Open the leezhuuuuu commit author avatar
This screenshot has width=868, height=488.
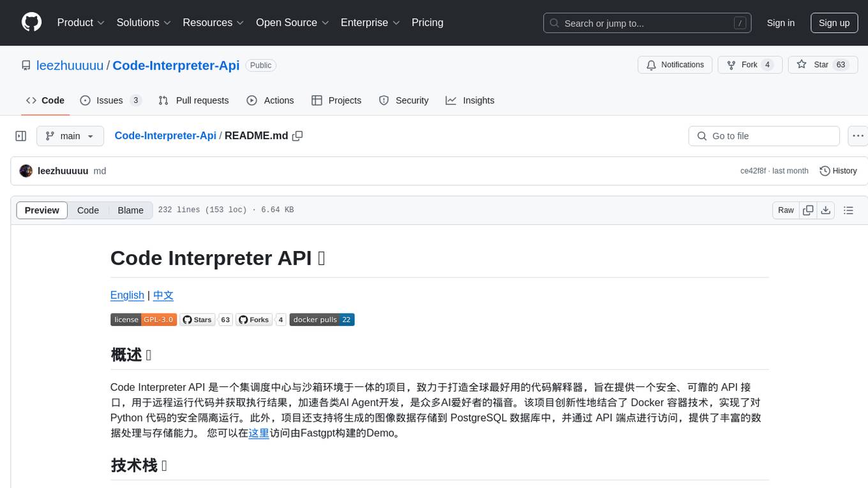[x=26, y=171]
